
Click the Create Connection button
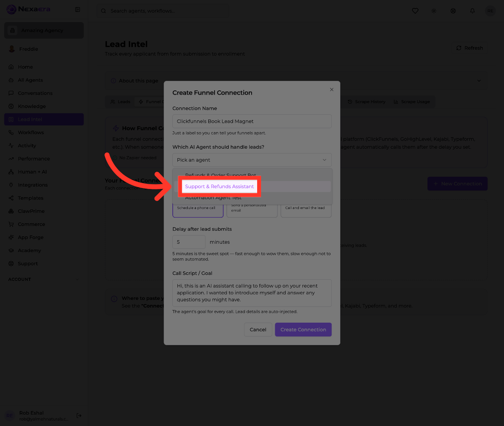303,330
